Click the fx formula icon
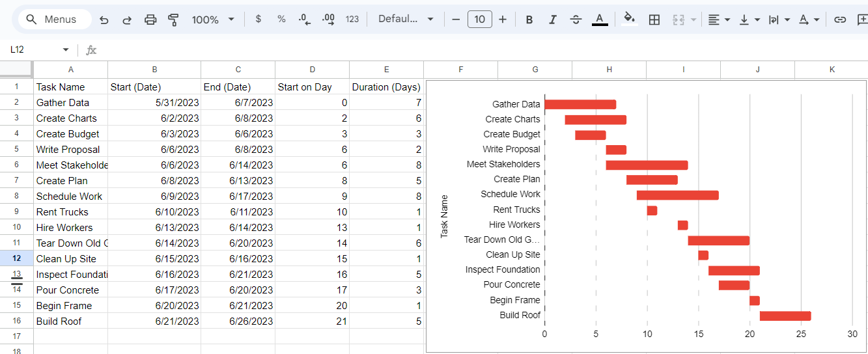Image resolution: width=868 pixels, height=354 pixels. point(91,50)
